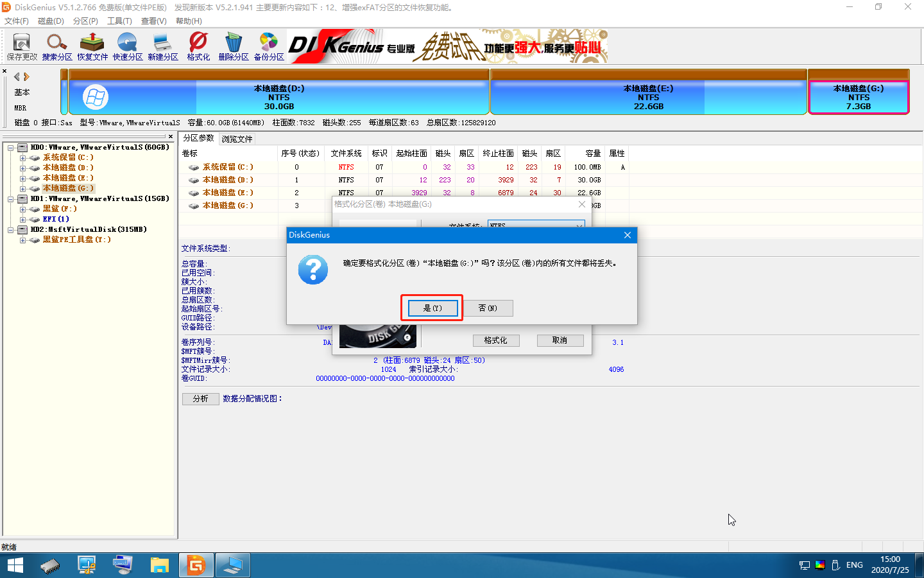Open the Windows Start menu
Viewport: 924px width, 578px height.
(x=15, y=565)
